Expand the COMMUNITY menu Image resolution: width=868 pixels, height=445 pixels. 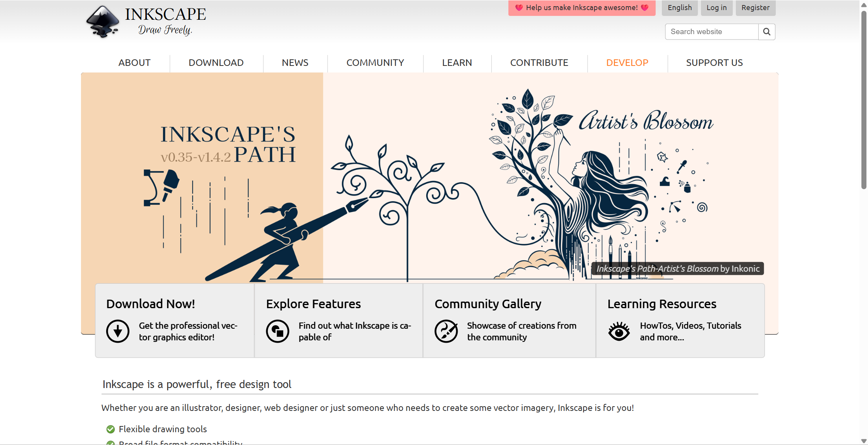(x=375, y=63)
